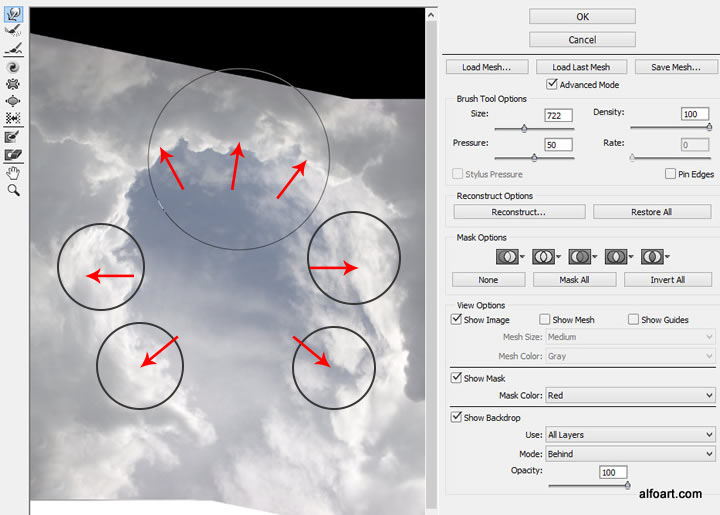Select the Push Left tool
Viewport: 720px width, 515px height.
point(14,118)
